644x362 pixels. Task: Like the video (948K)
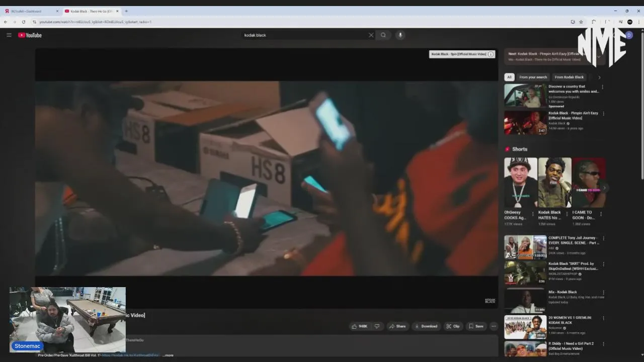tap(360, 326)
